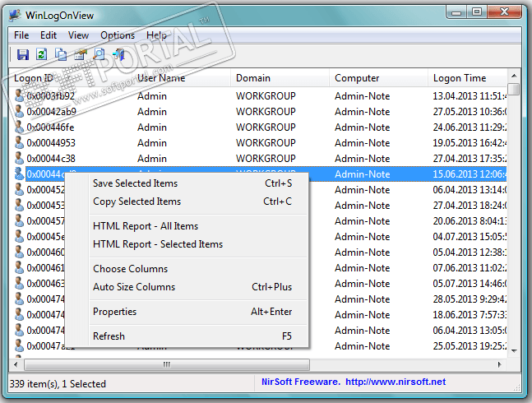Click the Copy Selected Items toolbar icon

coord(61,54)
